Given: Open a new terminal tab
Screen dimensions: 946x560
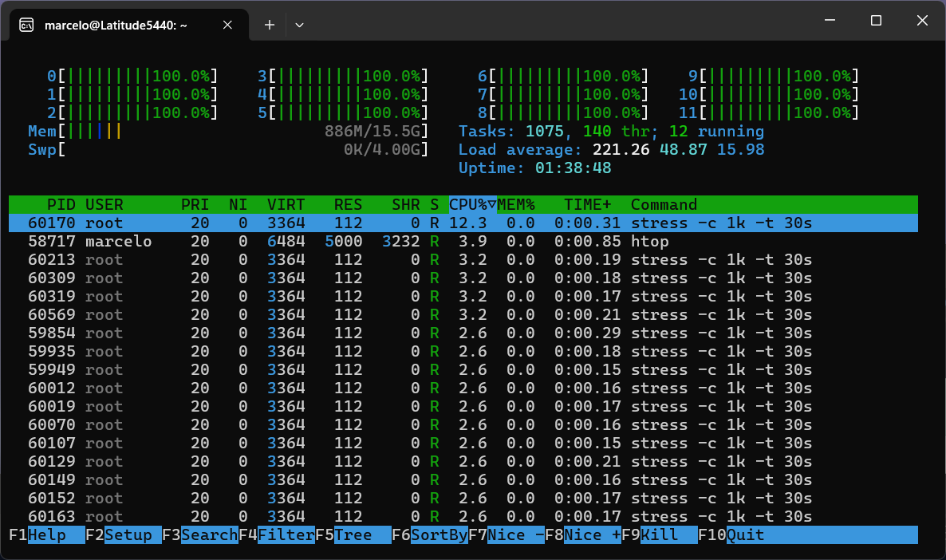Looking at the screenshot, I should pos(270,25).
